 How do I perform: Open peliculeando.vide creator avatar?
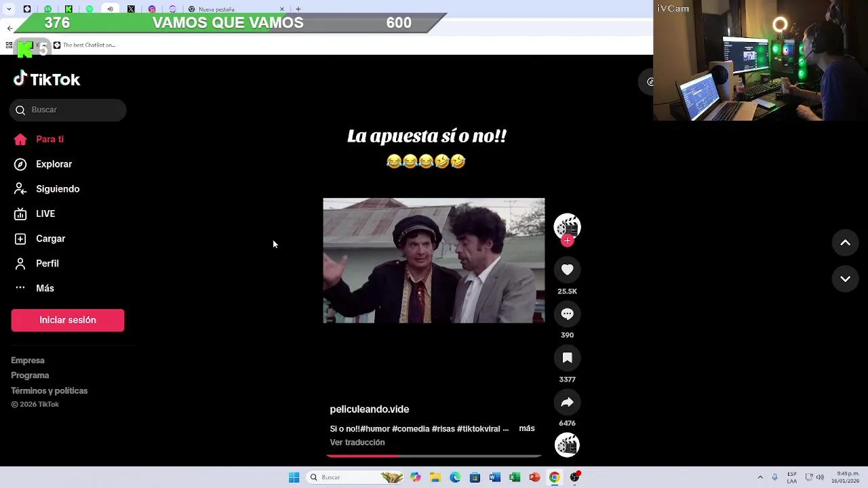pyautogui.click(x=568, y=226)
